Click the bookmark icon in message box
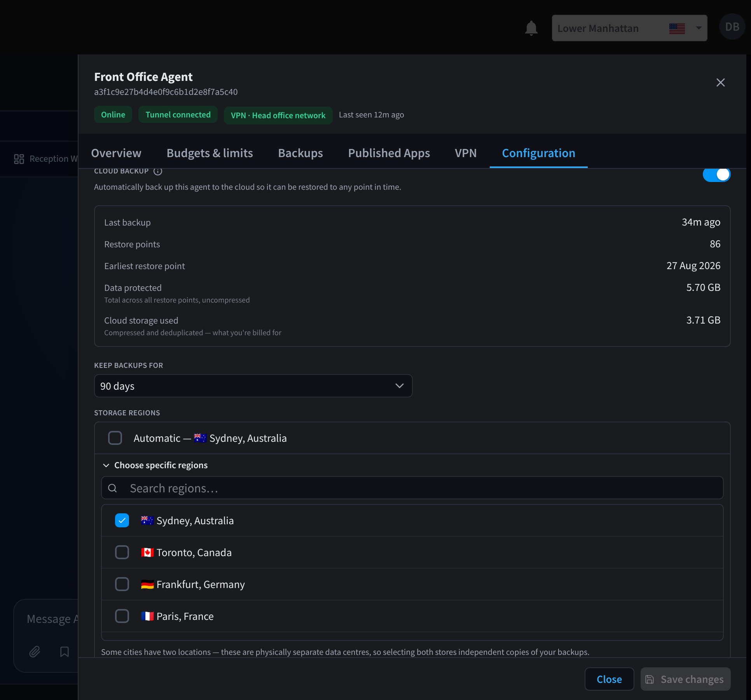This screenshot has width=751, height=700. (65, 651)
